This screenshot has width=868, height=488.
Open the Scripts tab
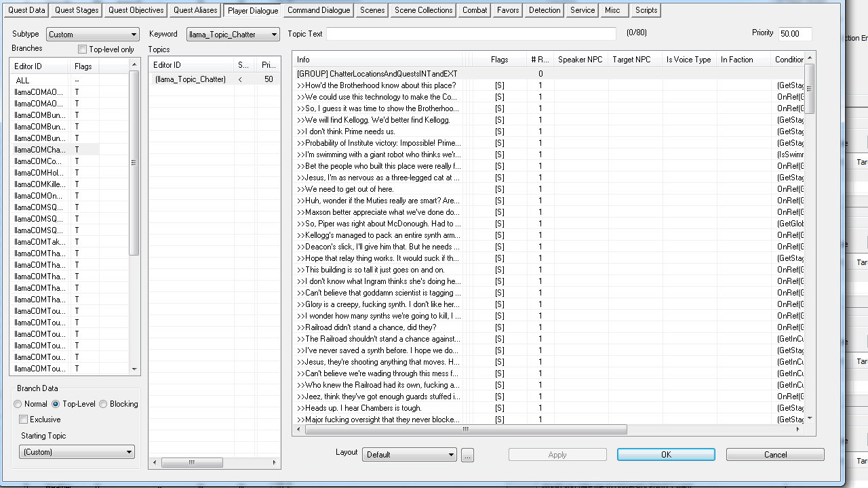[646, 10]
